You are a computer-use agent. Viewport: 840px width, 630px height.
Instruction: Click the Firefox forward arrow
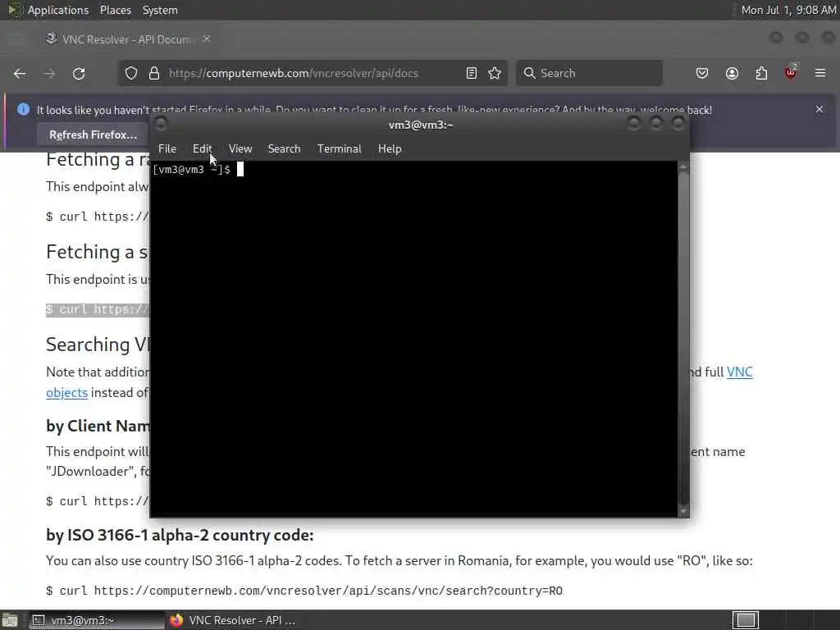(x=49, y=73)
